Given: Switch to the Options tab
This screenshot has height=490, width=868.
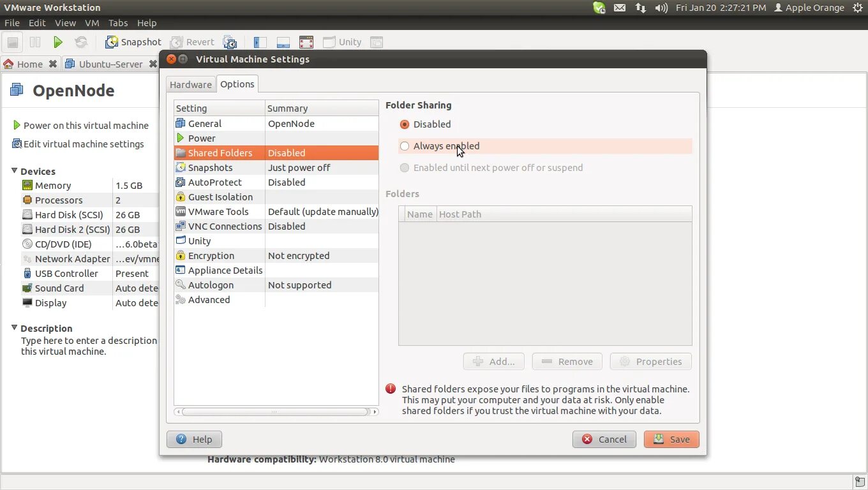Looking at the screenshot, I should pyautogui.click(x=237, y=84).
